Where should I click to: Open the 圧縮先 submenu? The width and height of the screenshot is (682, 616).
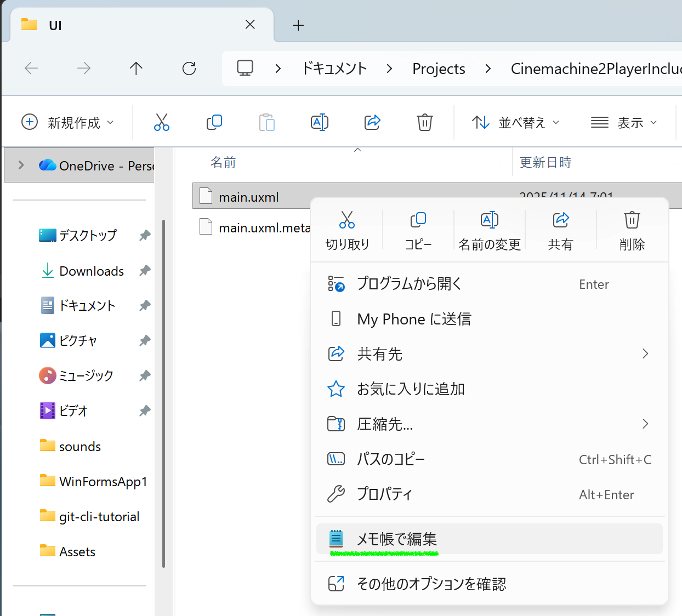pyautogui.click(x=385, y=424)
